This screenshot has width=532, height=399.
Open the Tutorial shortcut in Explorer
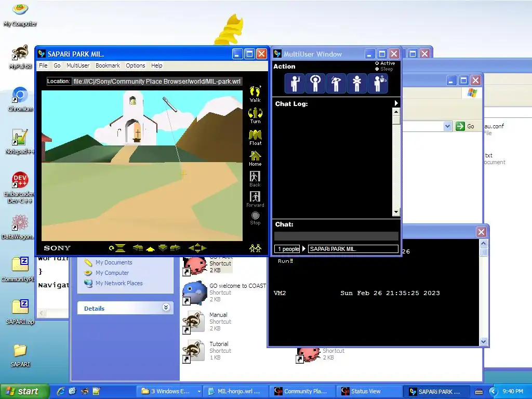click(x=207, y=351)
